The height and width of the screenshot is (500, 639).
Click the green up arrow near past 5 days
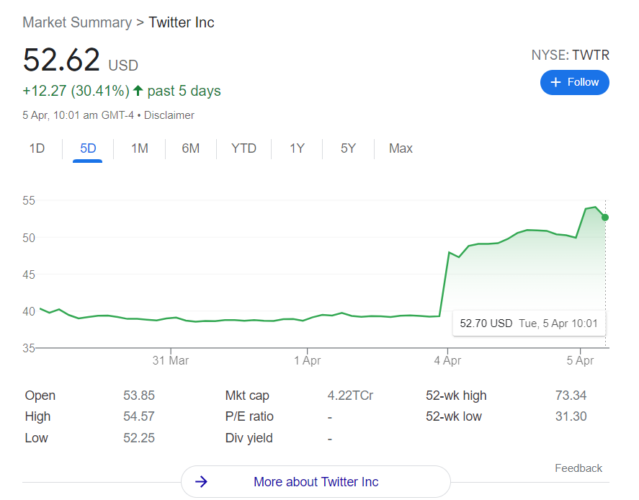pos(138,90)
